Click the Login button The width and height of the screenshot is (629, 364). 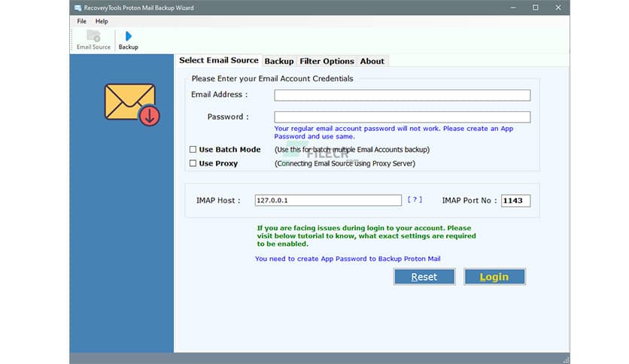[494, 277]
